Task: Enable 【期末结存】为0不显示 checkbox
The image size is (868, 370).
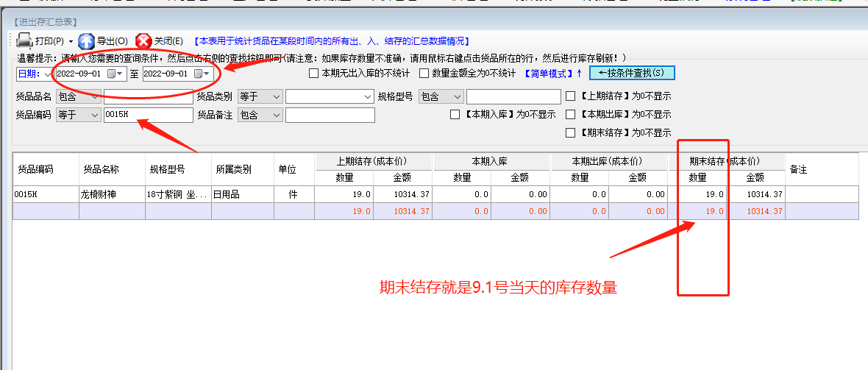Action: point(571,133)
